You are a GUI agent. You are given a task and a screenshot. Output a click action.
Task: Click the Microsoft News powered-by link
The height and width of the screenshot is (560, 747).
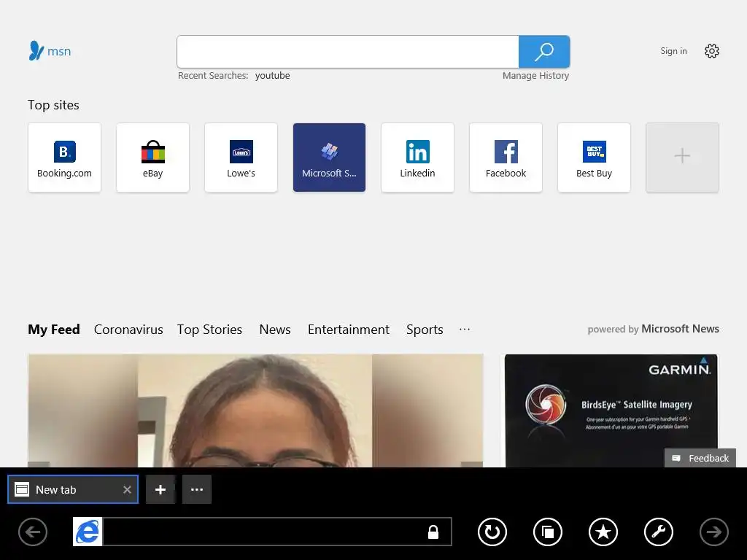[680, 329]
